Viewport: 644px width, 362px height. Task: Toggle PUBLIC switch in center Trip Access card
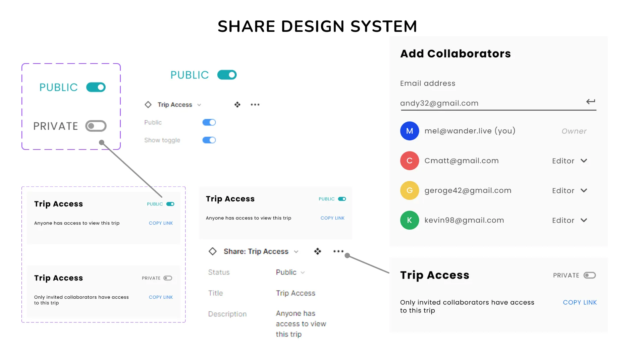click(342, 199)
